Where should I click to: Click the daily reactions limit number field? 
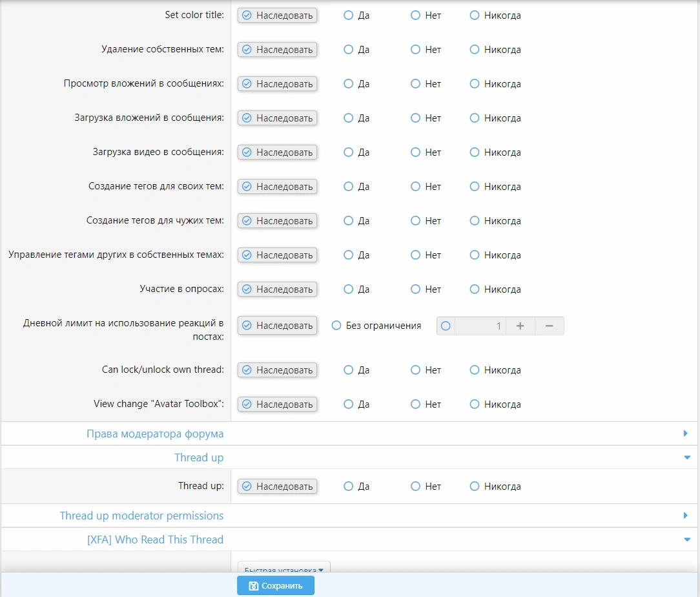point(480,326)
